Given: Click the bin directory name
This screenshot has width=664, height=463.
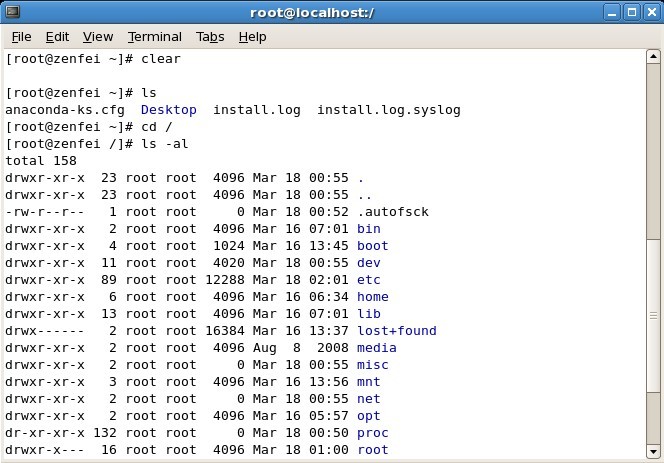Looking at the screenshot, I should coord(369,228).
